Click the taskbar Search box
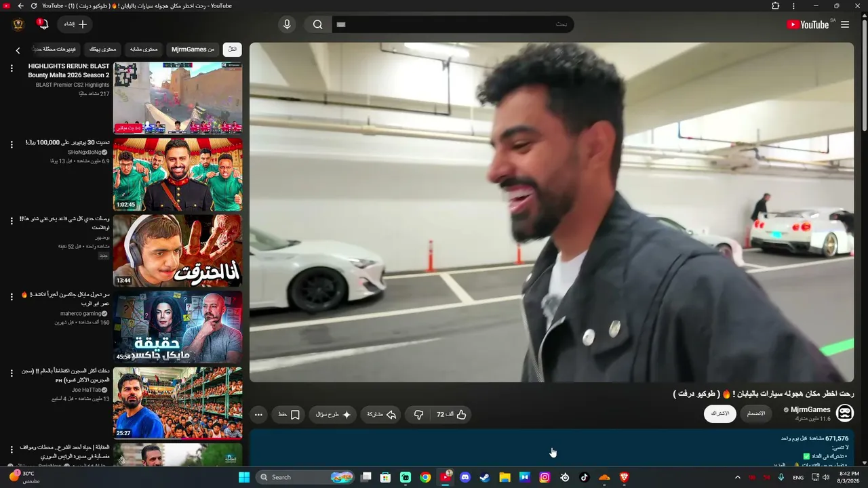868x488 pixels. 305,477
